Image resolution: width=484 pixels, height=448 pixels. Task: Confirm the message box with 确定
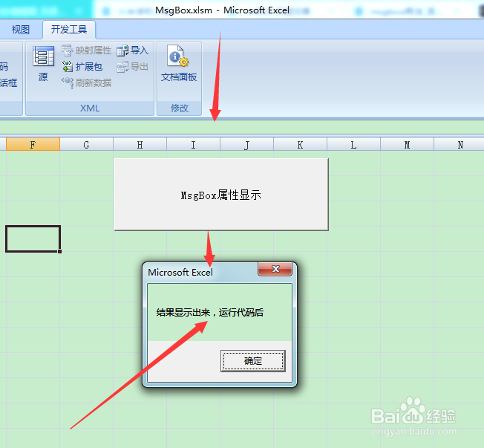coord(253,361)
